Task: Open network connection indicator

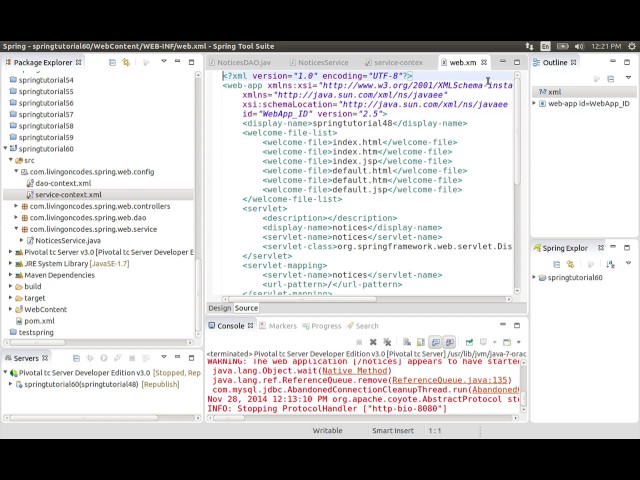Action: click(x=529, y=46)
